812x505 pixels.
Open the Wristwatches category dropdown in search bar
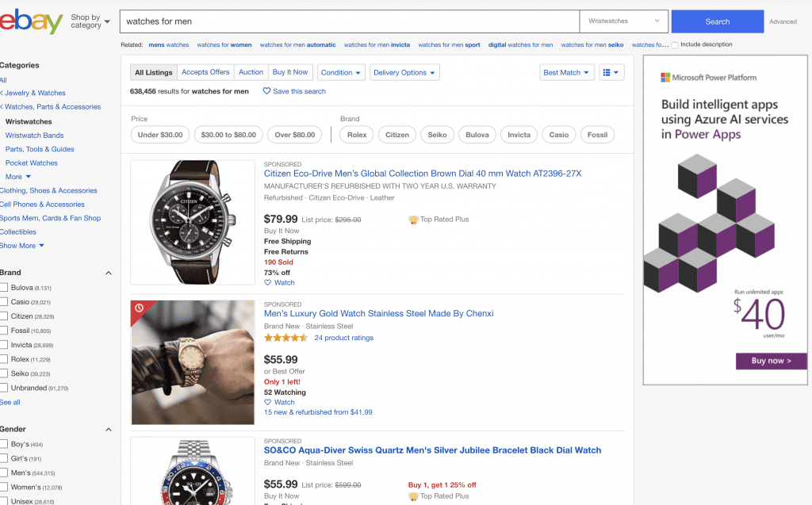pos(623,21)
